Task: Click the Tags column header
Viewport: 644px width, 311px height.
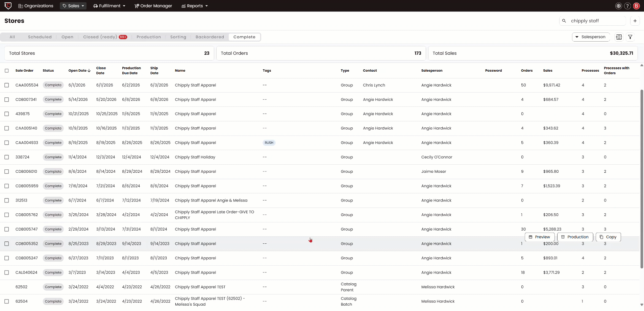Action: 267,71
